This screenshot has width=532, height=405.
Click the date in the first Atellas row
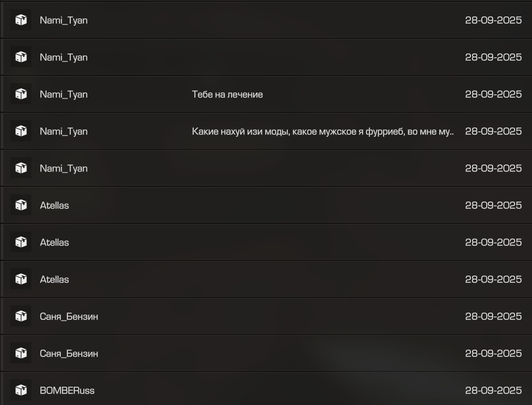[x=493, y=206]
